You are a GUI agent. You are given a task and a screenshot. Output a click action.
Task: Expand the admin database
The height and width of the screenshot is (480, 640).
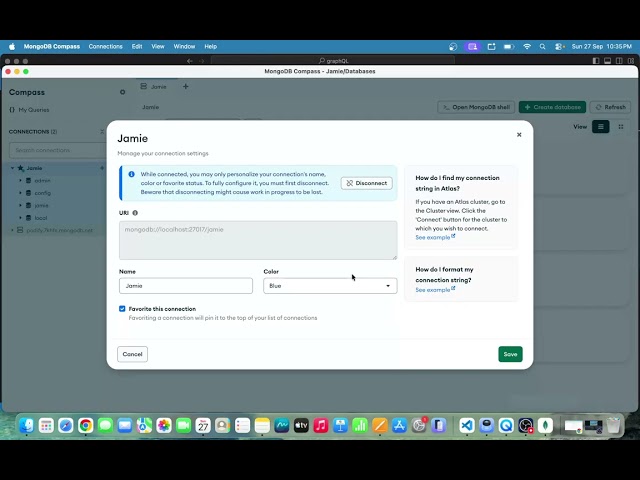[20, 180]
